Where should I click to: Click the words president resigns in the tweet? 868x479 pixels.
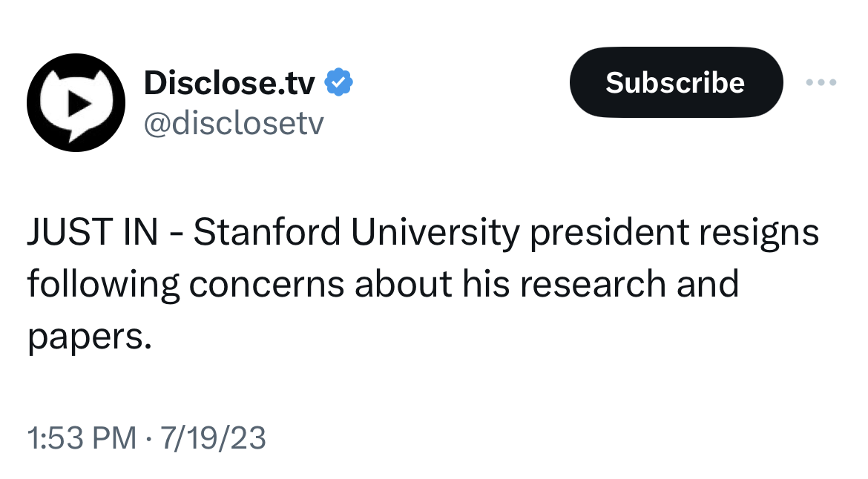click(x=674, y=232)
